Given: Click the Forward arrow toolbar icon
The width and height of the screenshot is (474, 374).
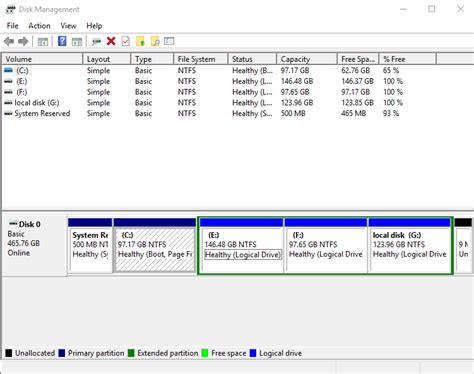Looking at the screenshot, I should coord(23,42).
